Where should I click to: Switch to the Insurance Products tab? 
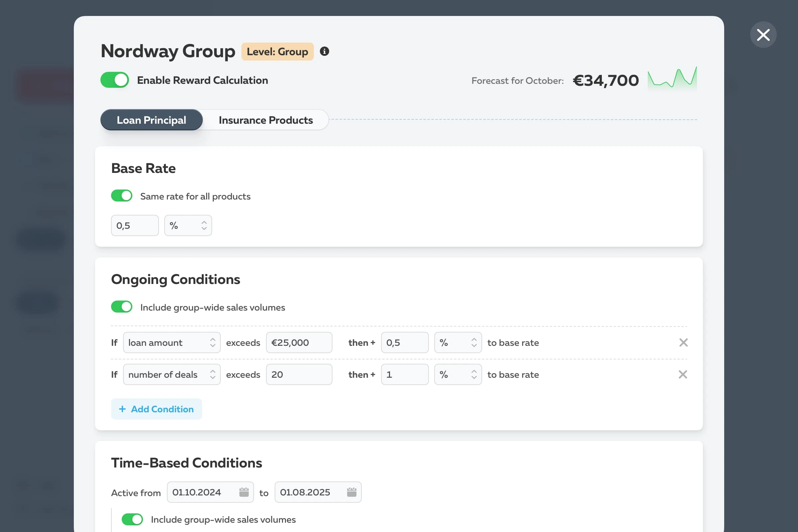tap(266, 120)
